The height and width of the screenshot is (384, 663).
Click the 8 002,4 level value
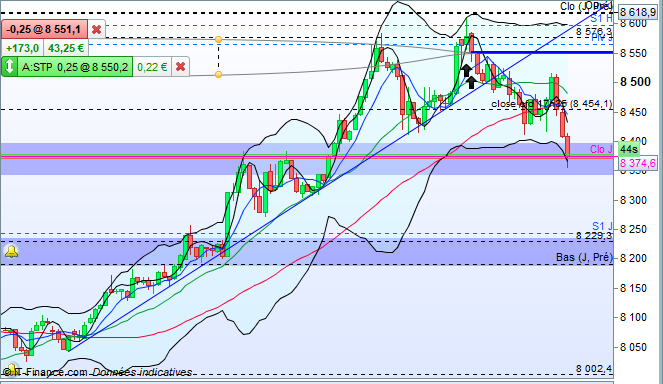[x=594, y=369]
